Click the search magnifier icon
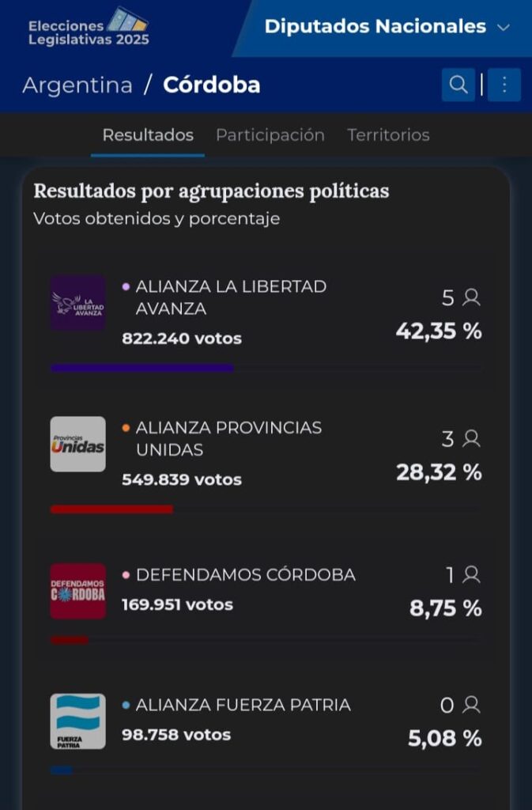Image resolution: width=532 pixels, height=810 pixels. 458,85
